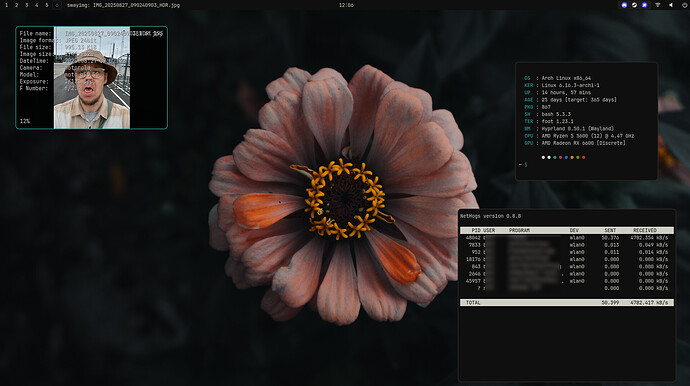Screen dimensions: 690x386
Task: Click the TOTAL row label in NetHogs
Action: [x=473, y=303]
